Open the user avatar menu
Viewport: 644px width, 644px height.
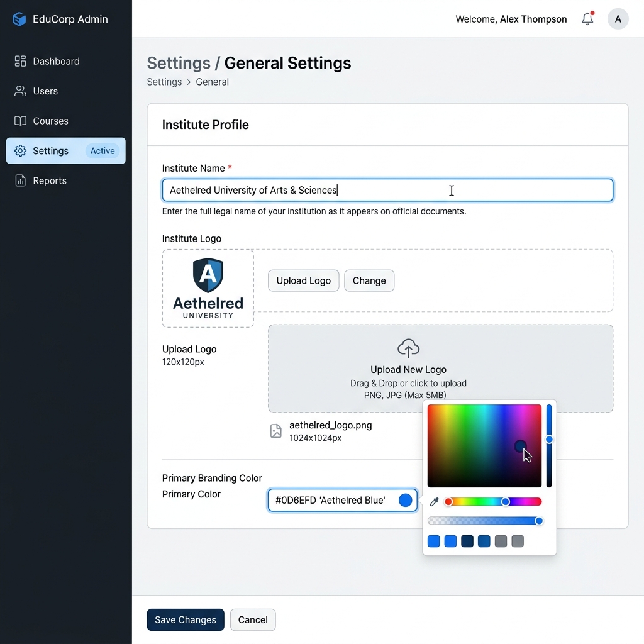pos(618,19)
